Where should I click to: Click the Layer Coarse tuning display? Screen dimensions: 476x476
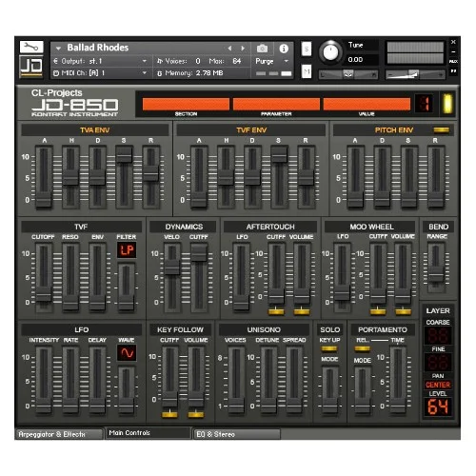click(x=438, y=336)
